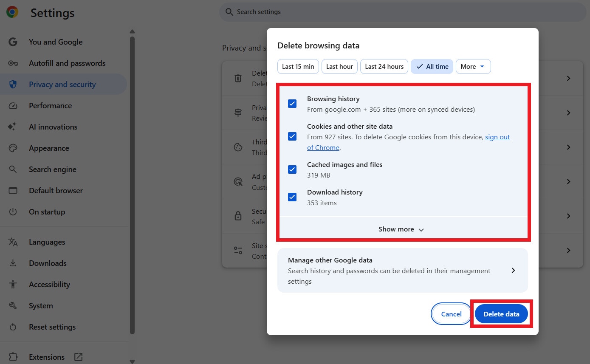590x364 pixels.
Task: Open the Performance settings section
Action: (x=64, y=106)
